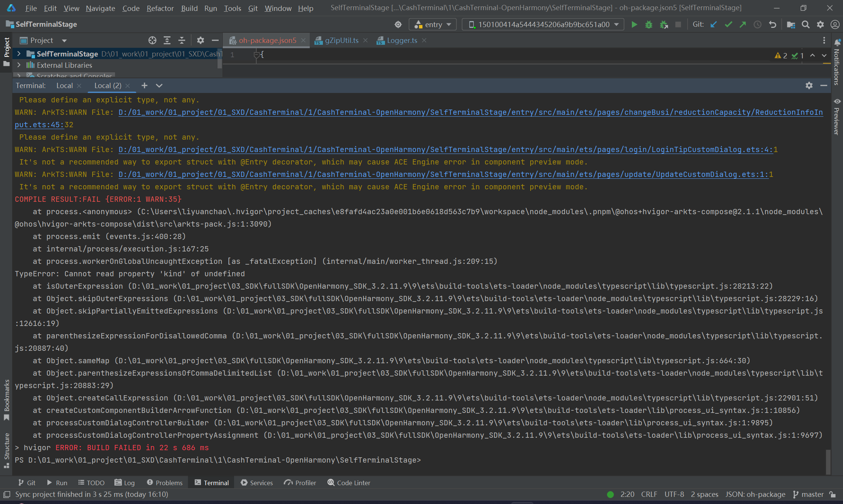Change file encoding UTF-8

(x=674, y=494)
